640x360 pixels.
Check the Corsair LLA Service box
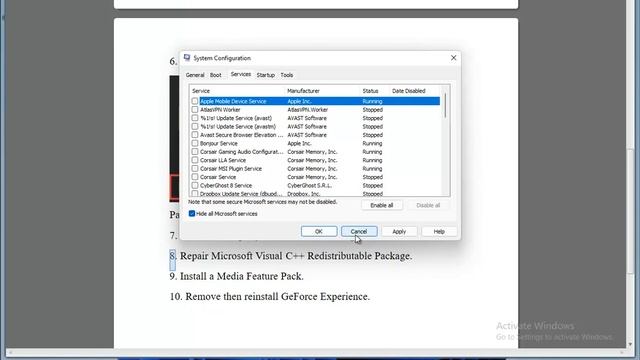(x=195, y=160)
